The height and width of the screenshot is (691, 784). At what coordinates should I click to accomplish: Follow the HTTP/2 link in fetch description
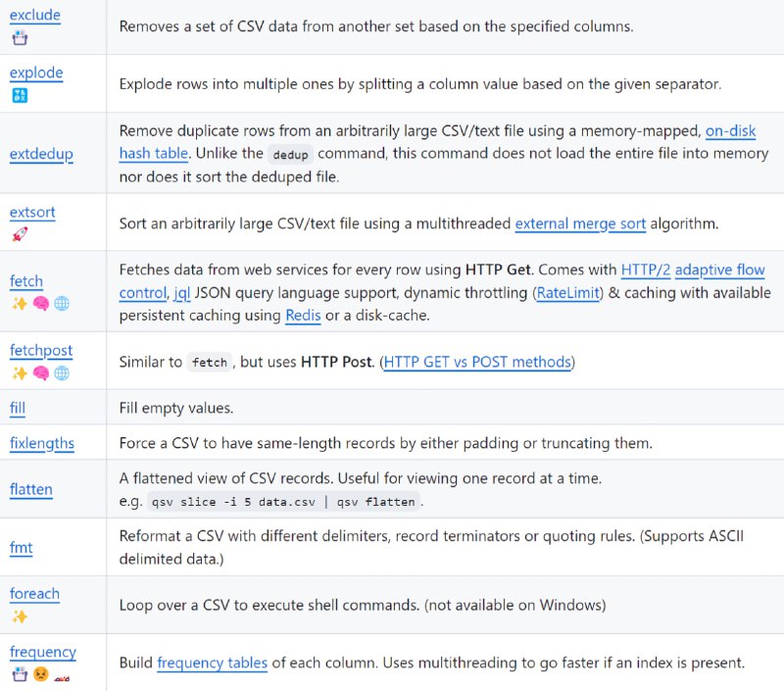pos(646,270)
